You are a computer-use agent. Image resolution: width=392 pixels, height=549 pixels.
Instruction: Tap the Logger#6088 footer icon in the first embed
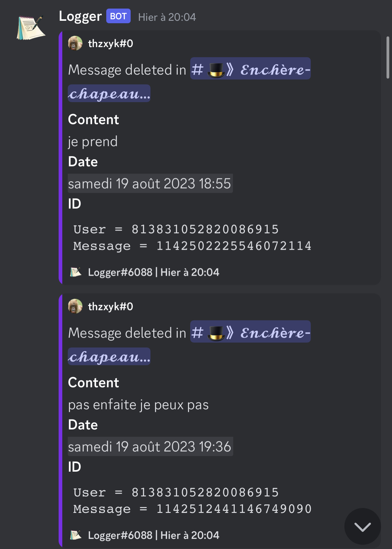click(76, 272)
